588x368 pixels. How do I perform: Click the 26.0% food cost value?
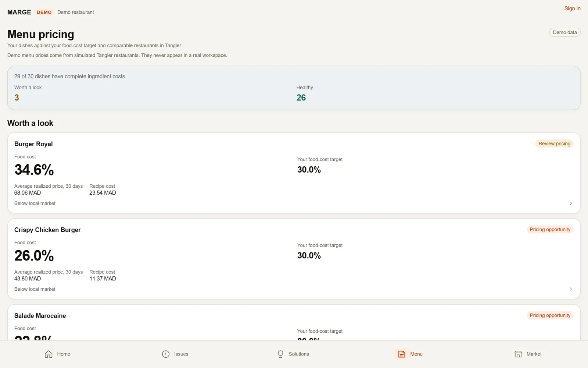pos(34,256)
